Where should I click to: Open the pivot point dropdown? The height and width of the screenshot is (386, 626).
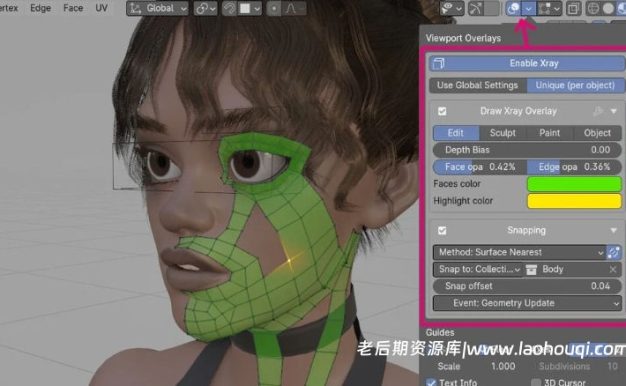click(206, 8)
